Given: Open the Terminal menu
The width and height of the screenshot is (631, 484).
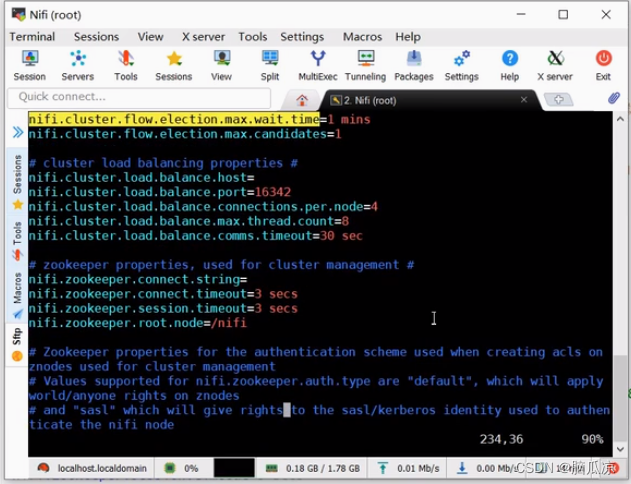Looking at the screenshot, I should tap(32, 37).
